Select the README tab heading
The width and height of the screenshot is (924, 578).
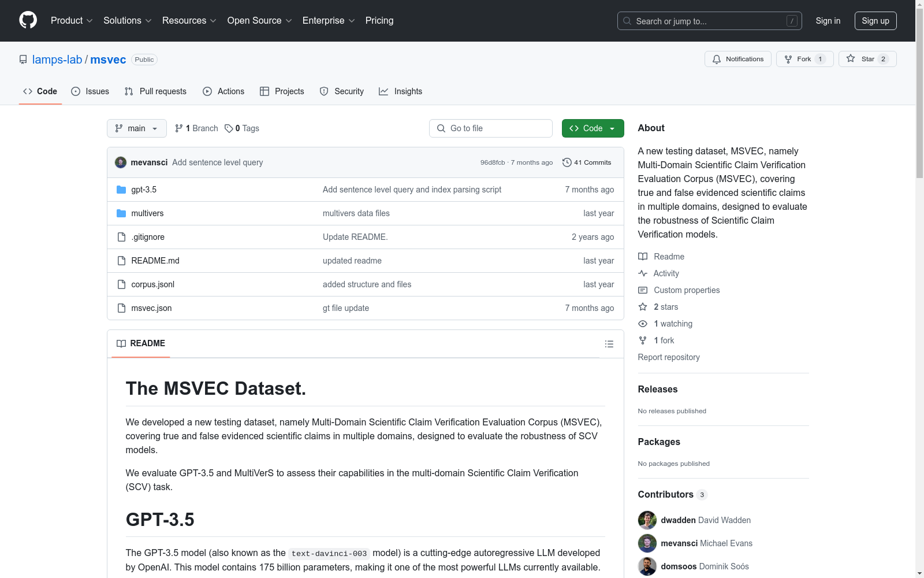tap(141, 343)
